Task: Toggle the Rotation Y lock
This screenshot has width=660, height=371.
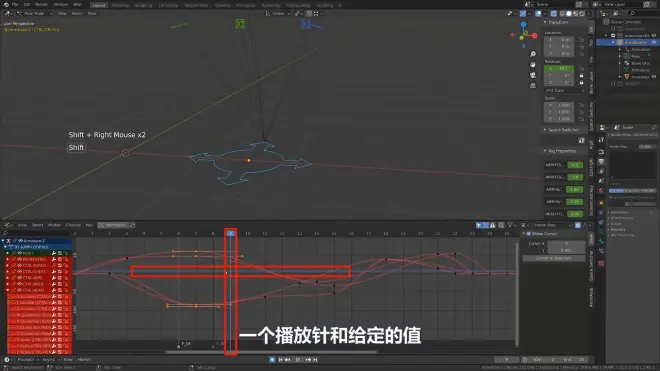Action: [x=581, y=75]
